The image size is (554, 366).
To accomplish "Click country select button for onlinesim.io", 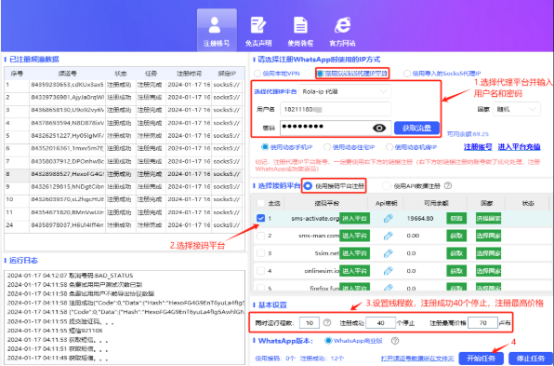I will 488,271.
